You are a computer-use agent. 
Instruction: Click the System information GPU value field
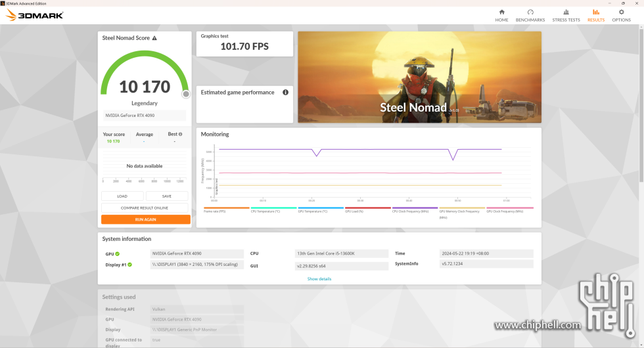[x=197, y=253]
